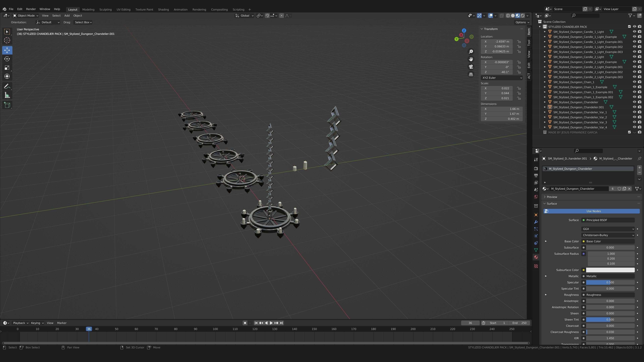Click the 3D Cursor tool
Screen dimensions: 644x362
(x=7, y=40)
